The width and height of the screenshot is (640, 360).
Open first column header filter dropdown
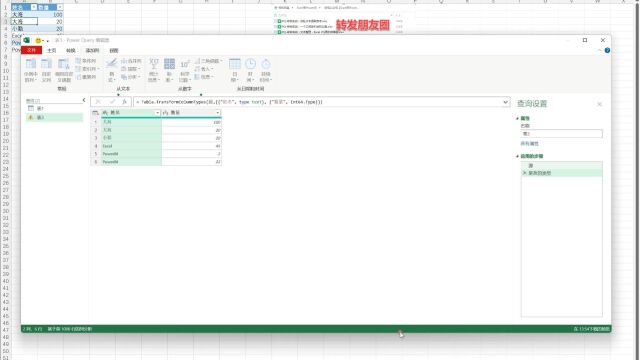(157, 113)
